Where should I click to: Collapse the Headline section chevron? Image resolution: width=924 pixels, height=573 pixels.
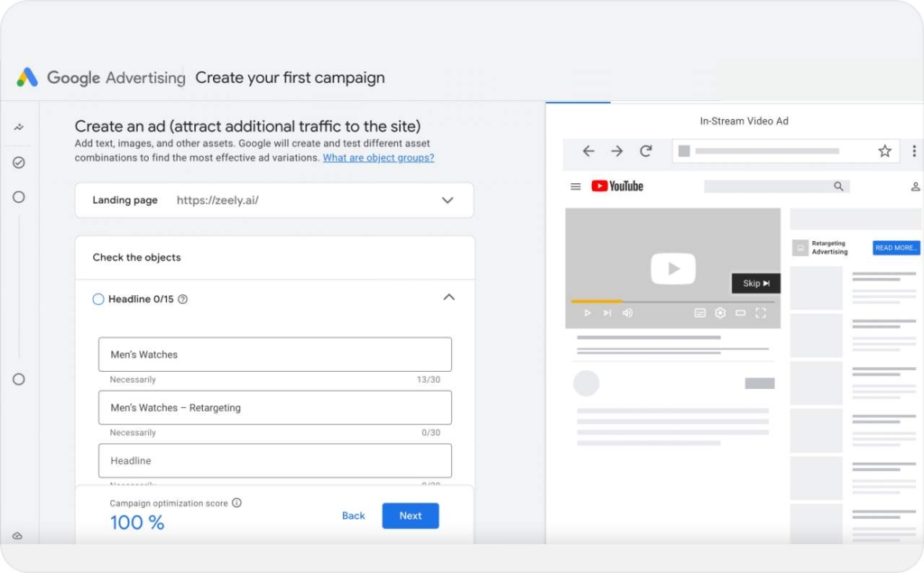tap(448, 297)
